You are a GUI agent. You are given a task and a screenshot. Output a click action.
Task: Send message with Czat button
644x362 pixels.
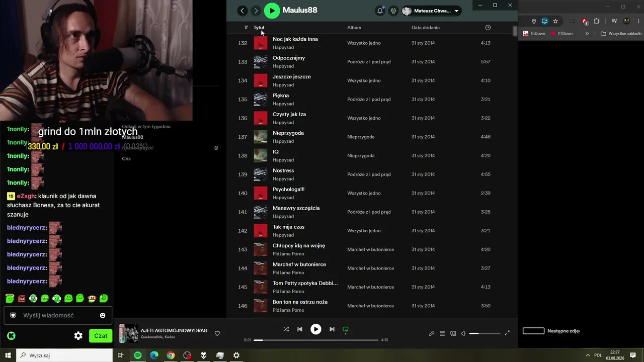point(101,336)
